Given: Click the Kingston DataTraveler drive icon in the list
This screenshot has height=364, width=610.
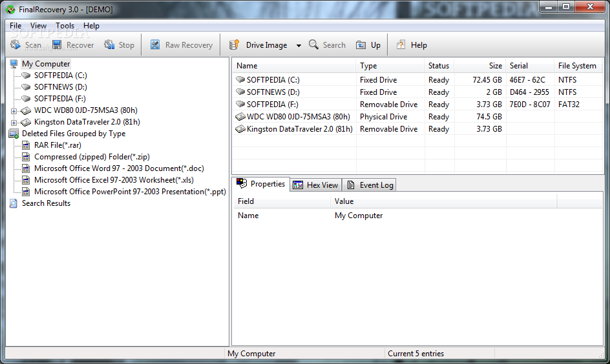Looking at the screenshot, I should tap(240, 129).
